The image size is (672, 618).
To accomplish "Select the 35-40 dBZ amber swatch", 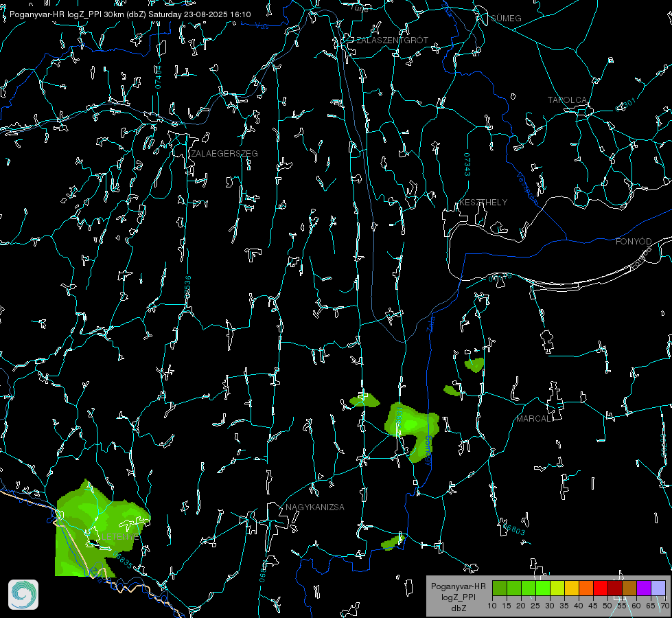I will point(572,588).
